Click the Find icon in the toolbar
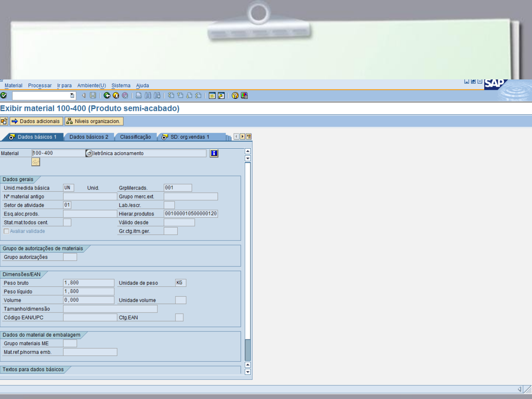 point(148,96)
